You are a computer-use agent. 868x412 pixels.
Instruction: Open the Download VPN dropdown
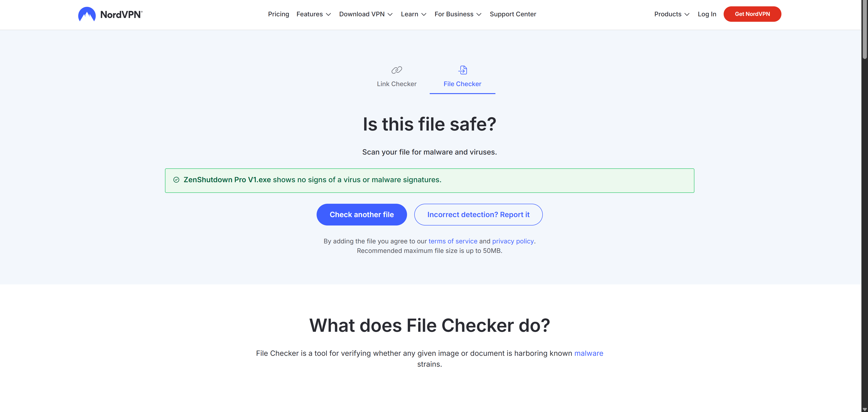[x=366, y=14]
